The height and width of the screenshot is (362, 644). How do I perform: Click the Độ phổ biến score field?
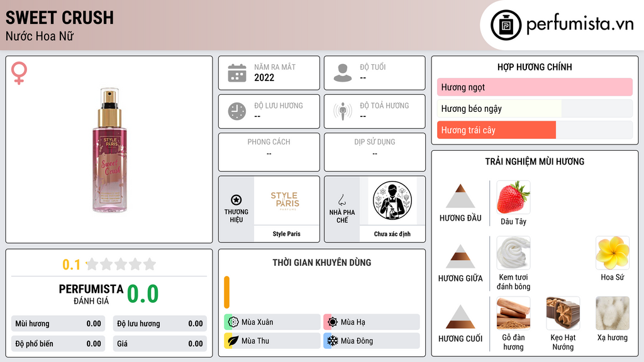click(58, 344)
